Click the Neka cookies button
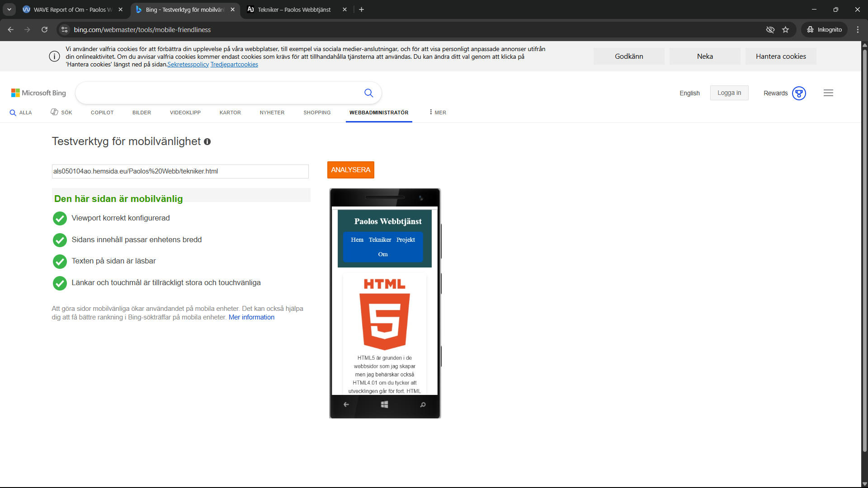The image size is (868, 488). point(705,56)
